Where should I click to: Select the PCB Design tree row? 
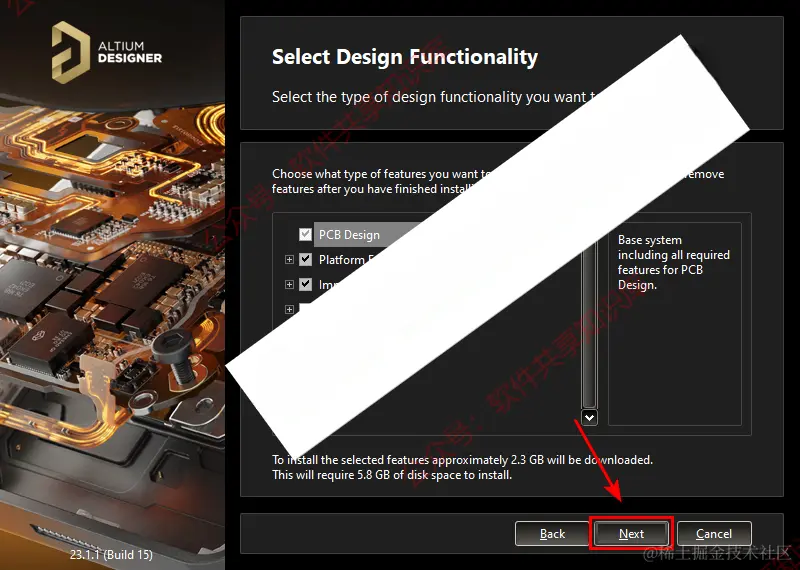pyautogui.click(x=366, y=235)
